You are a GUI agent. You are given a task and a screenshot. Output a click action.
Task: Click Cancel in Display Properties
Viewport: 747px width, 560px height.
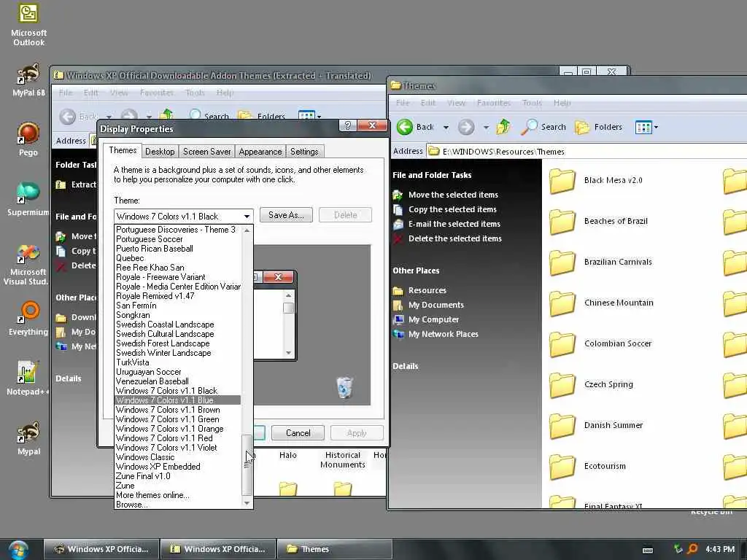click(x=298, y=433)
